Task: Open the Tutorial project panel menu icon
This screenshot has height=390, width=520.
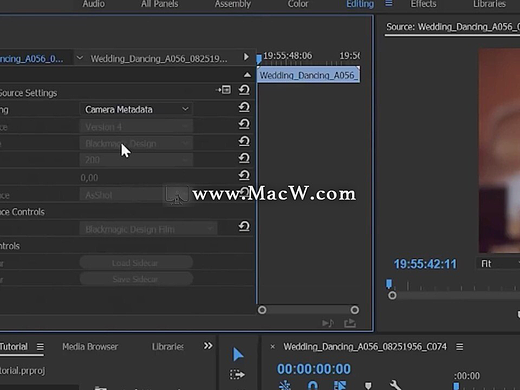Action: (x=40, y=347)
